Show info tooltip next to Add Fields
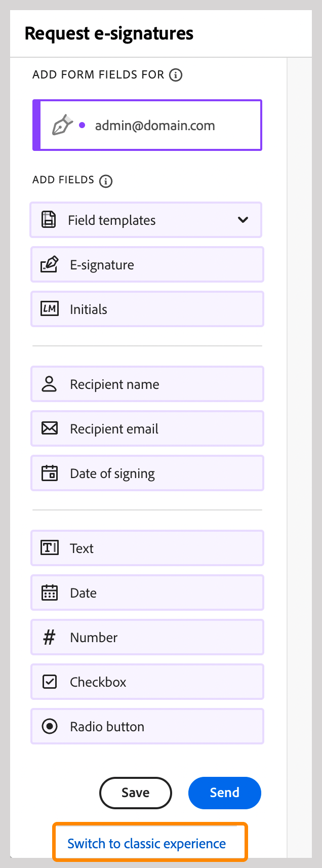The height and width of the screenshot is (868, 322). pos(106,181)
